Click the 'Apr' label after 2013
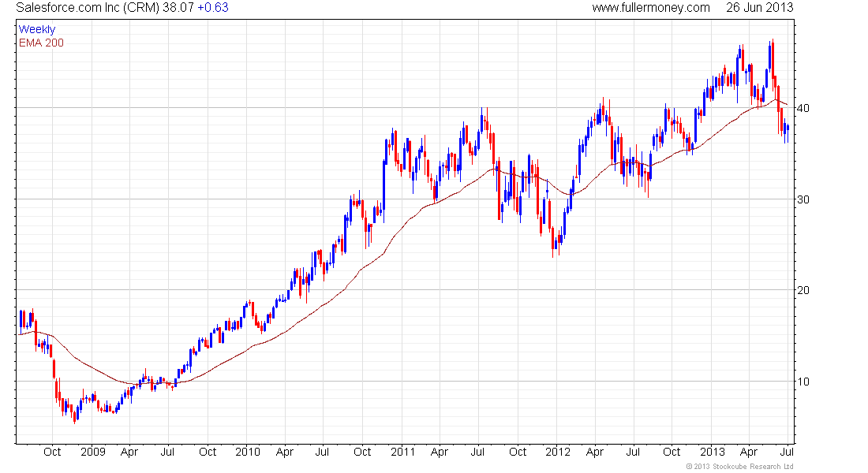The height and width of the screenshot is (473, 868). pyautogui.click(x=749, y=452)
